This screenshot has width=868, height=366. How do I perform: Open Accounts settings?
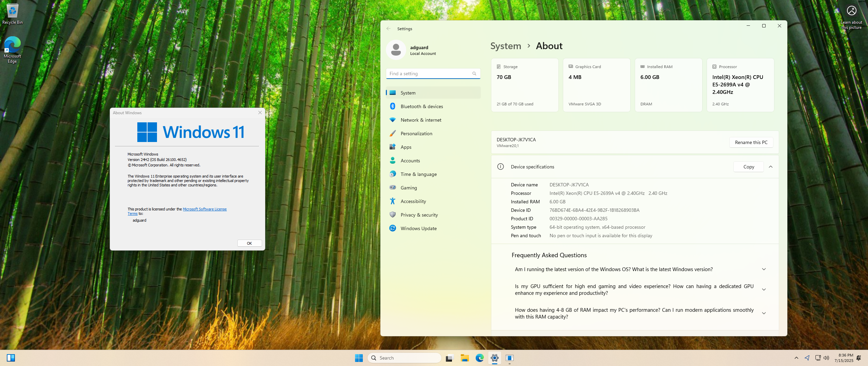click(x=433, y=161)
